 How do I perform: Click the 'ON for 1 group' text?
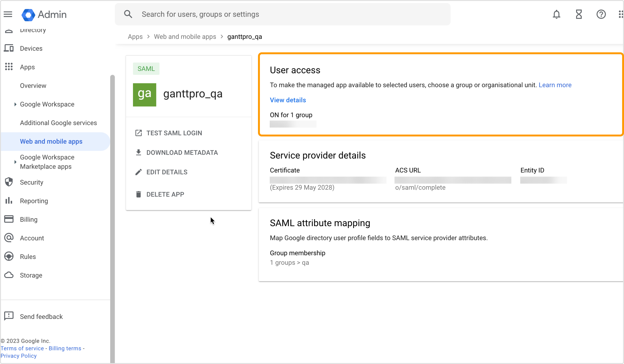click(291, 115)
